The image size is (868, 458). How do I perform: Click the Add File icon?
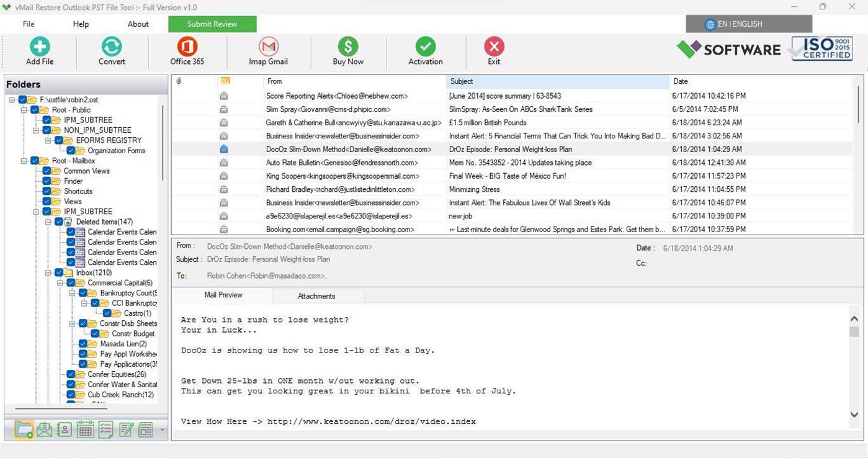tap(39, 50)
